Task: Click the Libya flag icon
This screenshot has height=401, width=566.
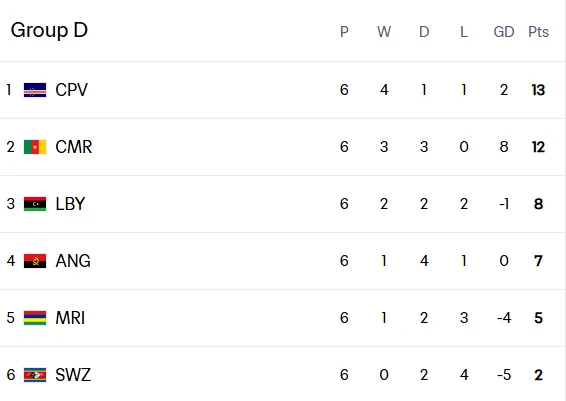Action: [x=35, y=204]
